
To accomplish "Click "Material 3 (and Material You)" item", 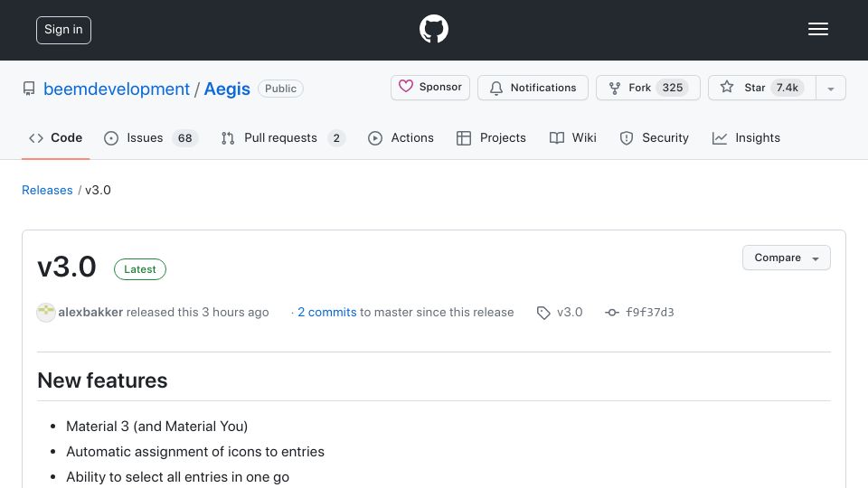I will 156,426.
